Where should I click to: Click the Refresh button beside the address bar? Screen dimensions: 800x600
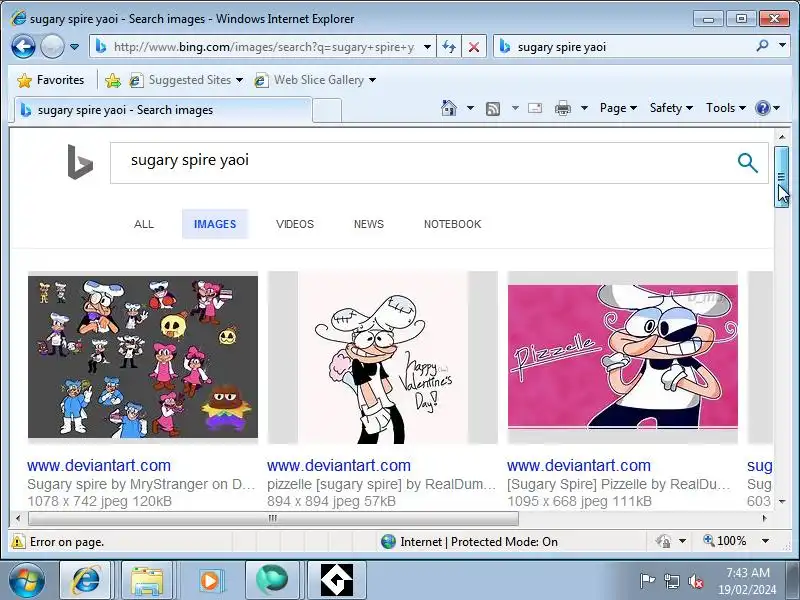(x=449, y=47)
